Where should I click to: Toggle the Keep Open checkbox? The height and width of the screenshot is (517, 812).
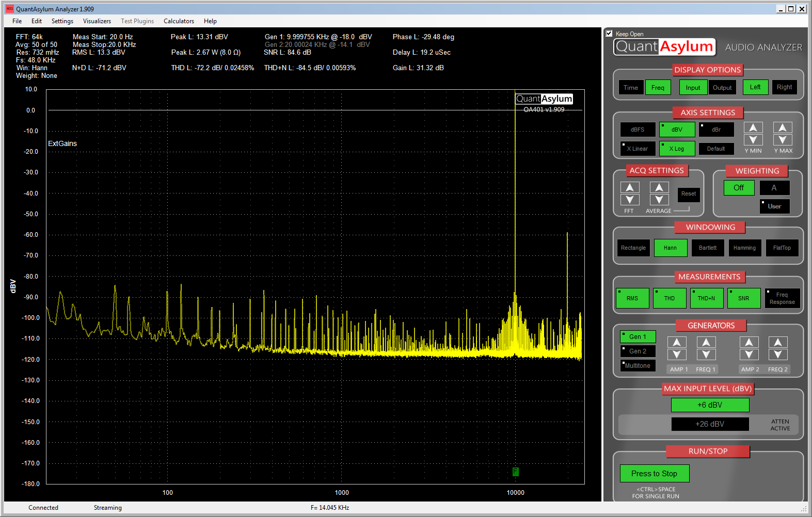[609, 34]
